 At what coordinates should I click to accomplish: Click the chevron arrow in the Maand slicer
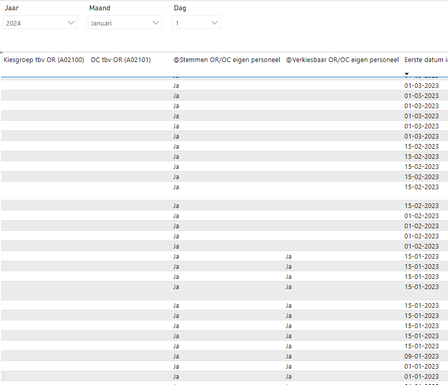coord(155,23)
